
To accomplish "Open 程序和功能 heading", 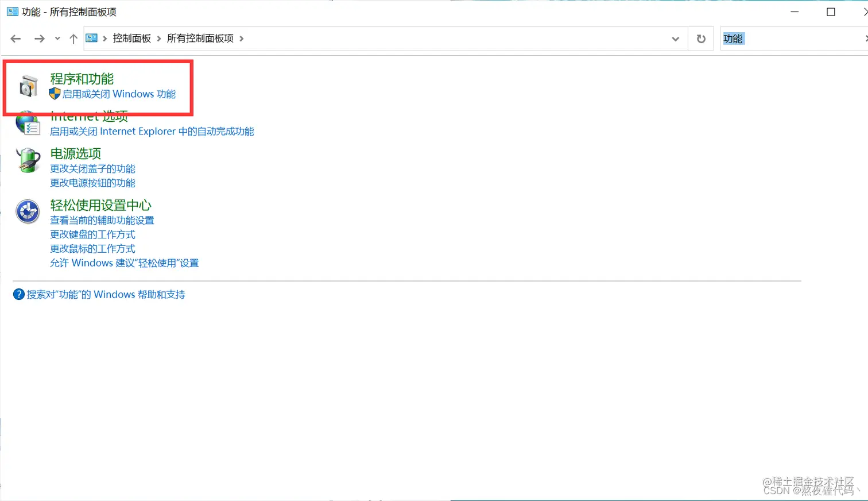I will [x=82, y=79].
